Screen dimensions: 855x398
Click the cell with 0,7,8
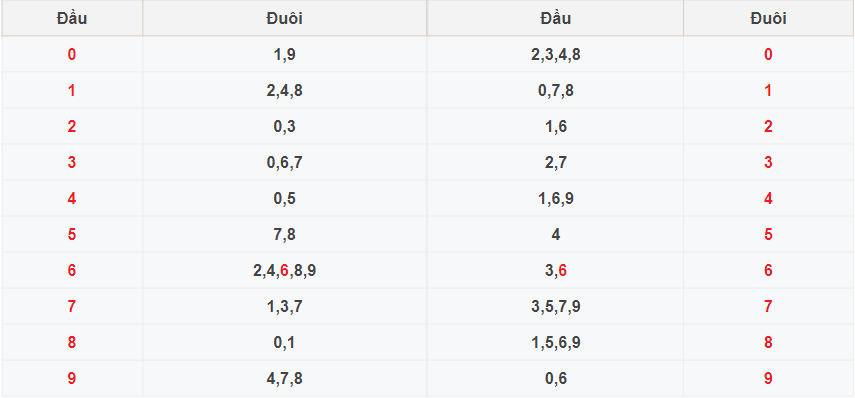(x=555, y=91)
